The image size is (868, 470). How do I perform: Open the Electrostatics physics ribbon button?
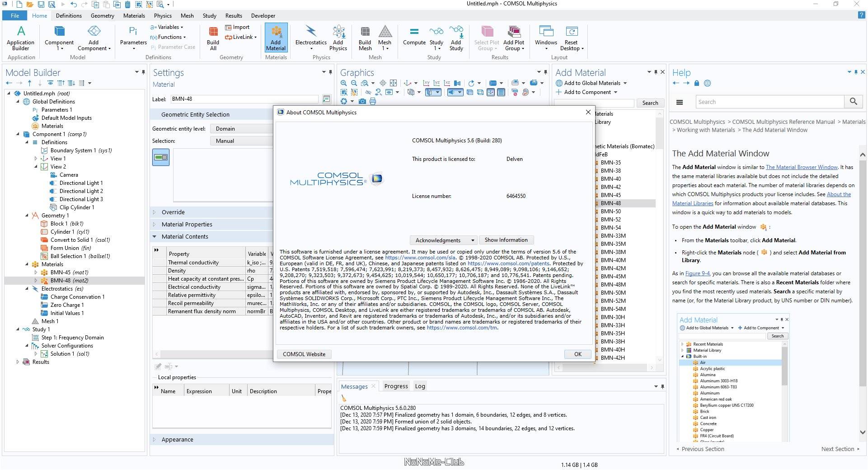(311, 38)
